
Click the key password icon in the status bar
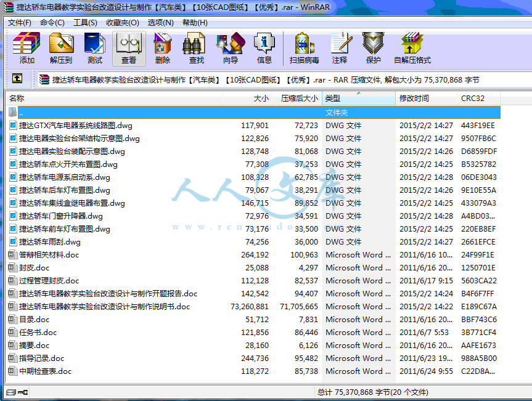pyautogui.click(x=23, y=392)
